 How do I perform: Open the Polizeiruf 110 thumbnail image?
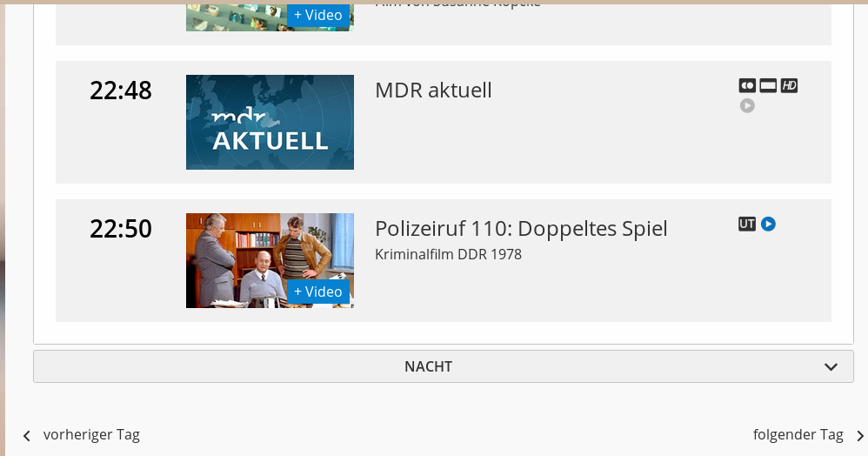[270, 260]
